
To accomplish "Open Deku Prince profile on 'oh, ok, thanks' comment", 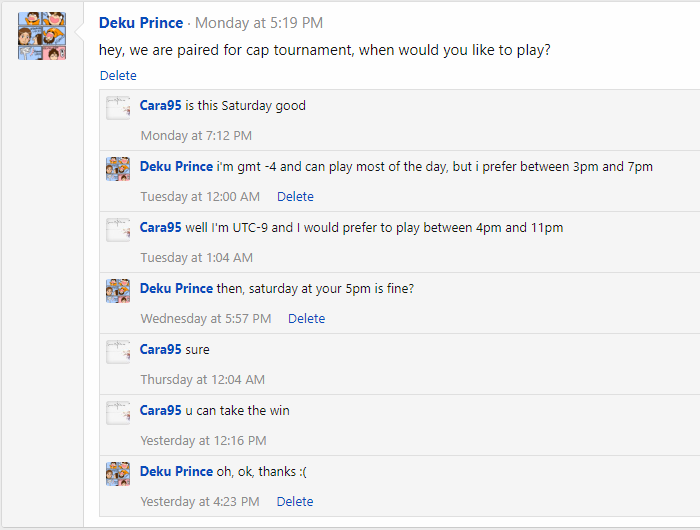I will tap(176, 471).
